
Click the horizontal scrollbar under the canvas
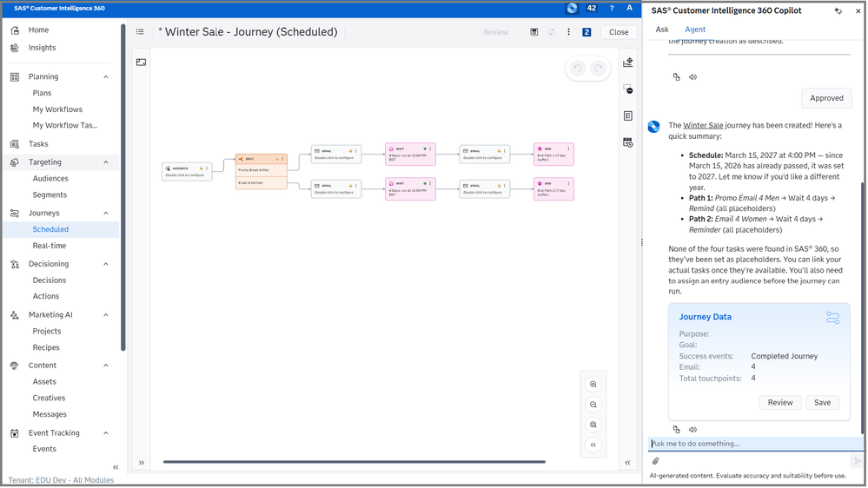pyautogui.click(x=354, y=461)
